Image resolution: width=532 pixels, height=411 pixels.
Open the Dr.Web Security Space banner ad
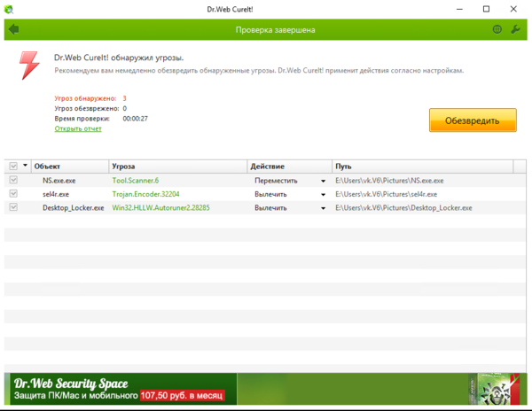click(266, 389)
